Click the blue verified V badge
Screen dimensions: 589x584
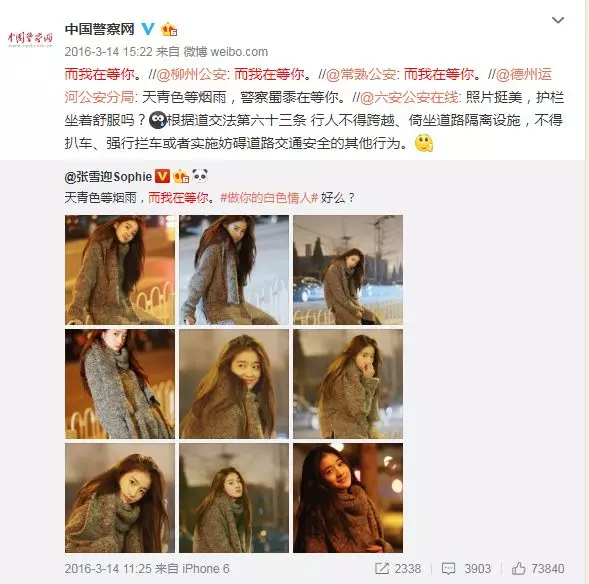(x=148, y=29)
